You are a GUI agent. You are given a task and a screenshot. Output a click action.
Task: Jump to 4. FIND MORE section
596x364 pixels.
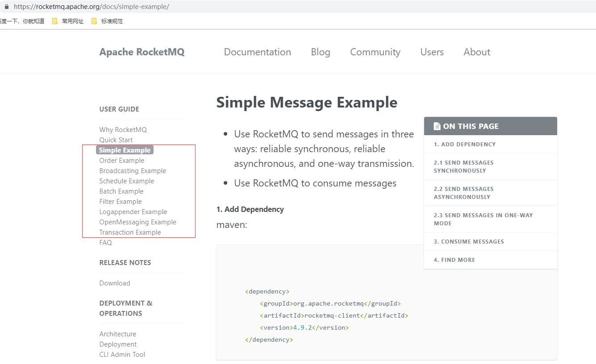click(x=491, y=260)
